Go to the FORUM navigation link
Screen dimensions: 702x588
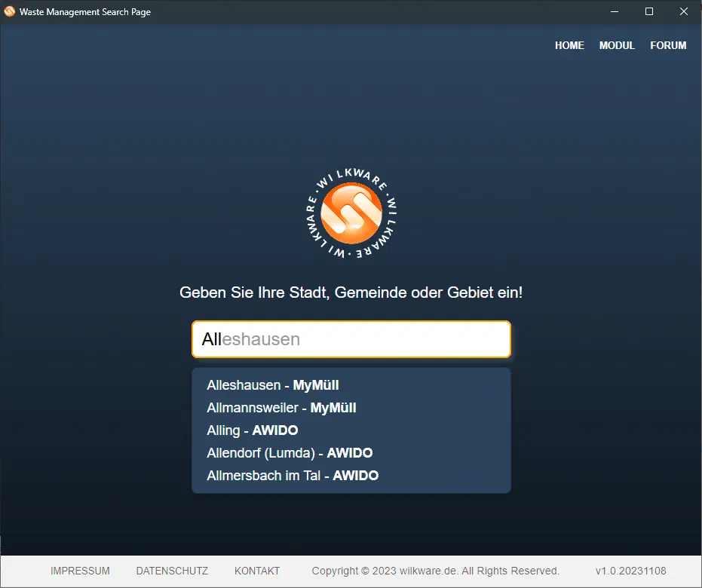click(x=668, y=45)
